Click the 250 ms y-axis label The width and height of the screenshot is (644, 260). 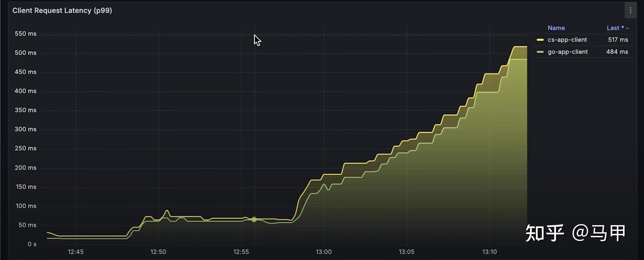[x=25, y=148]
